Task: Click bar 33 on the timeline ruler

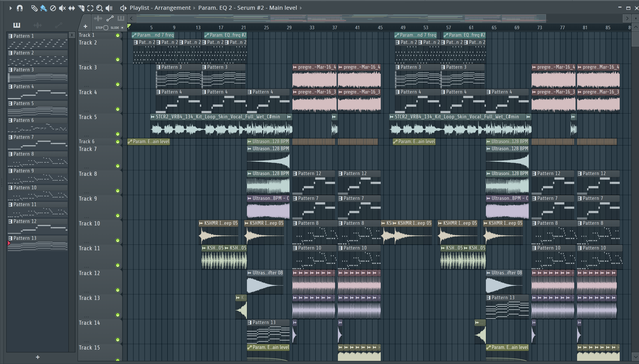Action: pyautogui.click(x=312, y=27)
